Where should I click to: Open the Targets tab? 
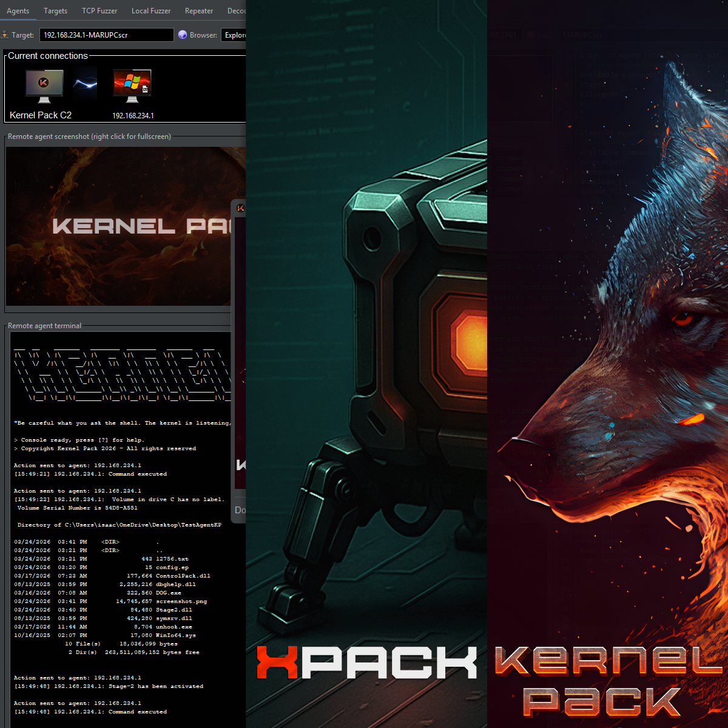56,11
